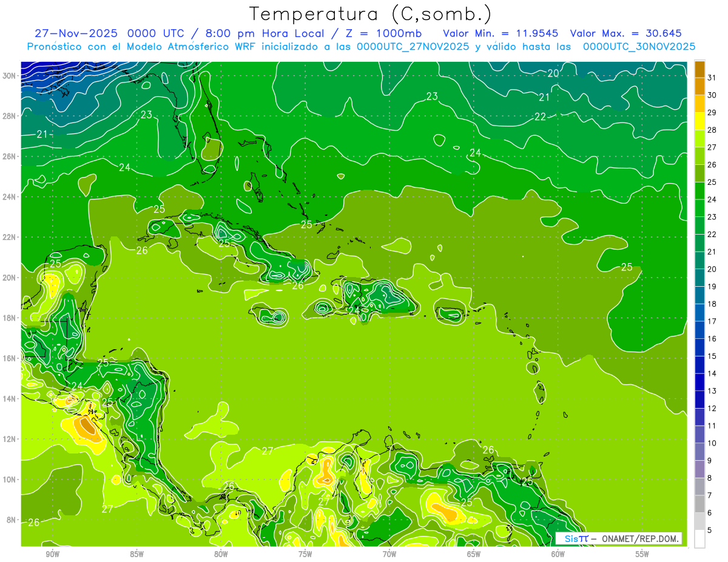Image resolution: width=728 pixels, height=562 pixels.
Task: Click the 70W longitude axis label
Action: [x=389, y=554]
